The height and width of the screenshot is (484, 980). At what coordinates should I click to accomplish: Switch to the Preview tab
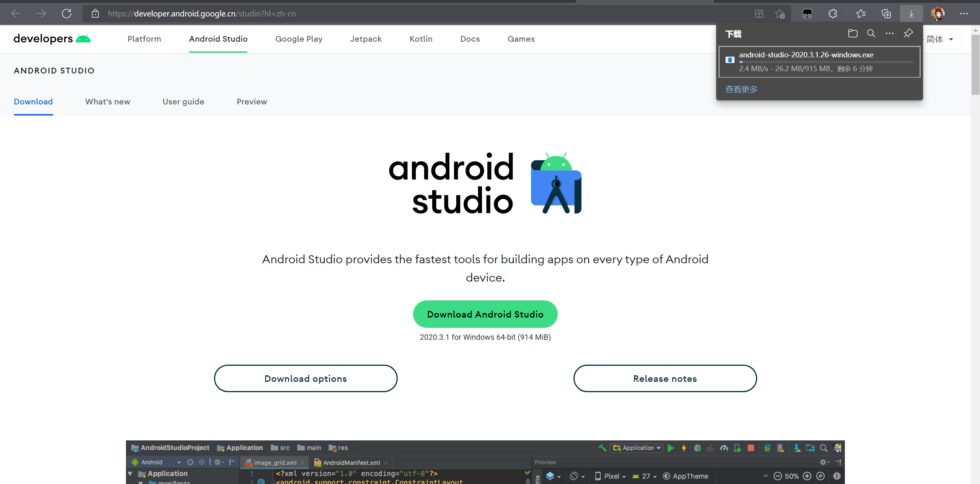pos(252,102)
